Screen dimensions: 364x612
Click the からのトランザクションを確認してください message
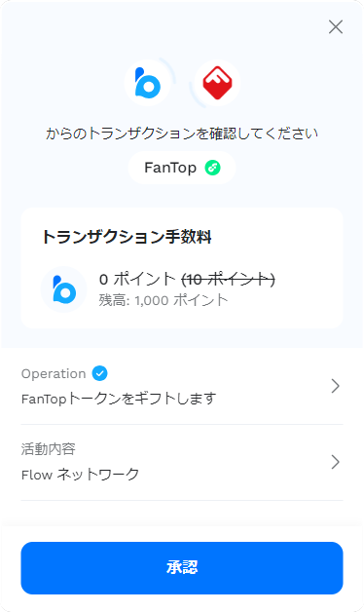click(x=182, y=134)
